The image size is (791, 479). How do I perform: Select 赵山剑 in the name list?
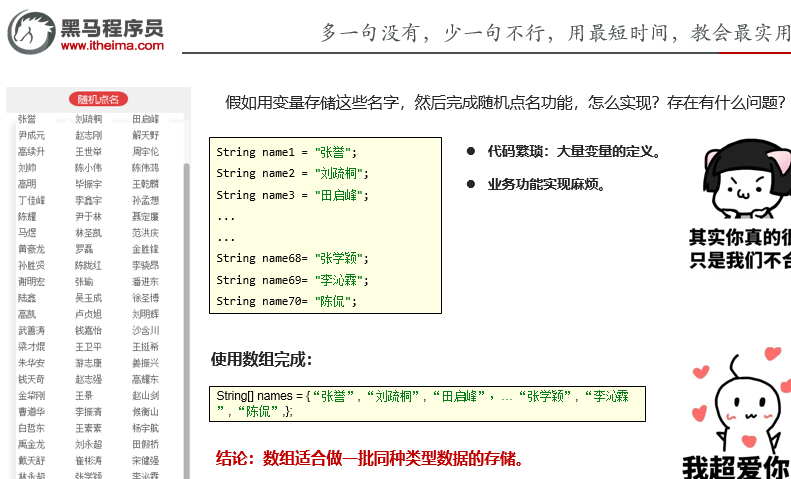point(145,395)
